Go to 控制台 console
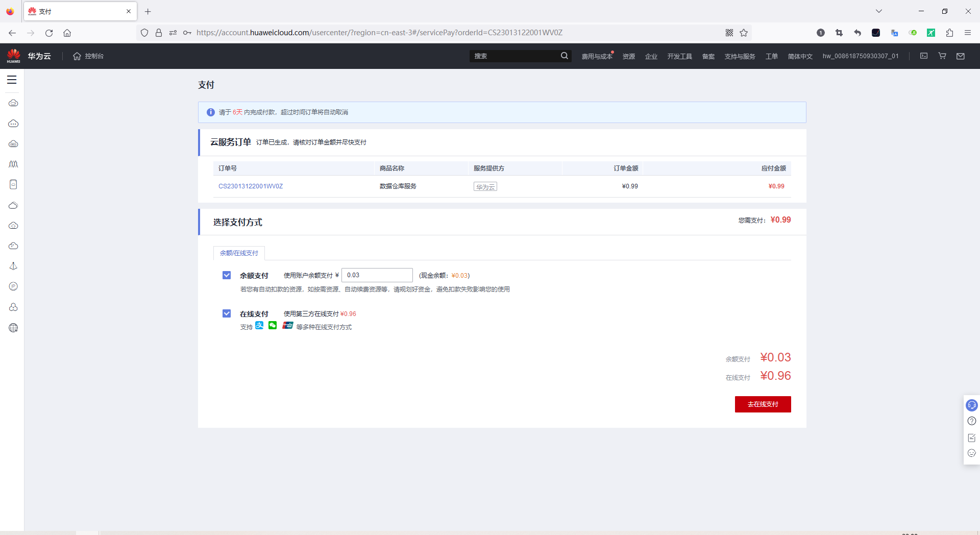 (88, 56)
